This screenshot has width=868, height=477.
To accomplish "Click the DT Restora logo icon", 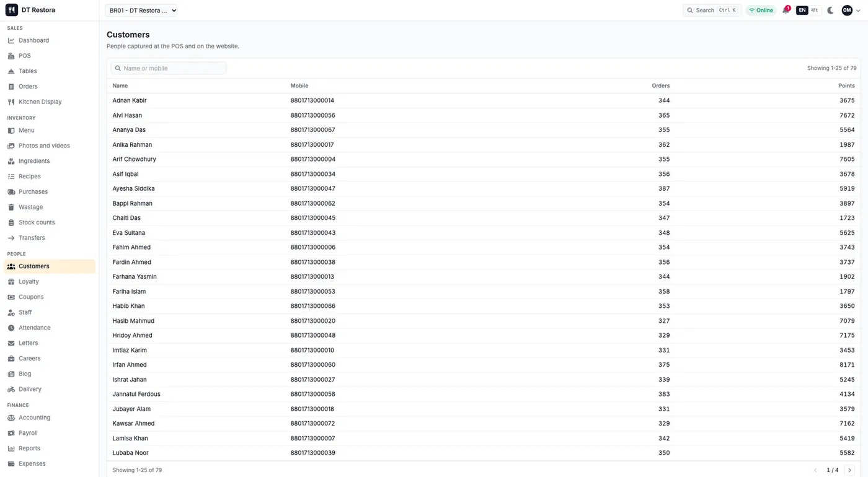I will tap(12, 10).
